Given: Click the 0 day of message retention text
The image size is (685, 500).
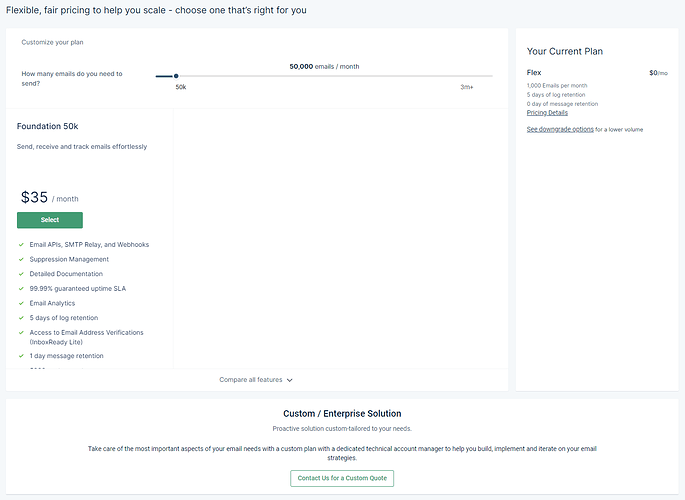Looking at the screenshot, I should click(x=562, y=104).
